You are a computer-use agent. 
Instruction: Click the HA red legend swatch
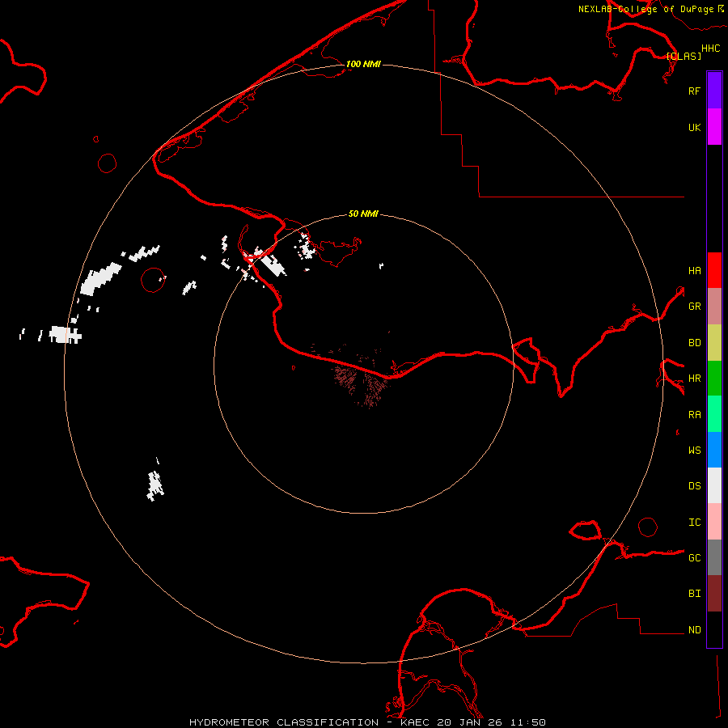pos(714,270)
